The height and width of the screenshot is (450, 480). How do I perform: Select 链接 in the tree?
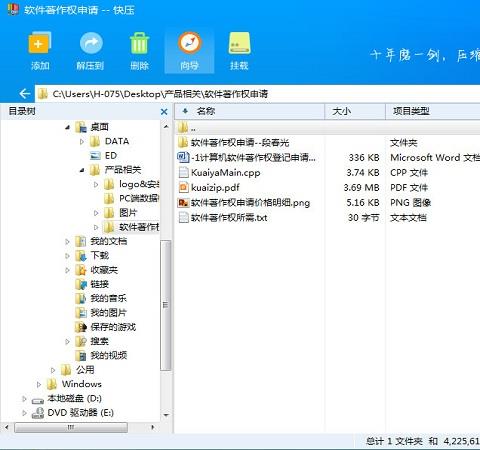pos(100,284)
